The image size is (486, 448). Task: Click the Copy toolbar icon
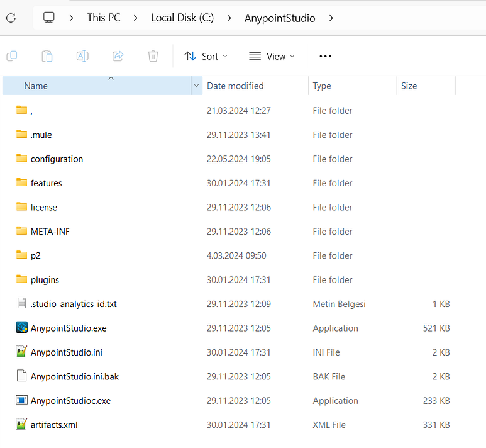pos(12,56)
